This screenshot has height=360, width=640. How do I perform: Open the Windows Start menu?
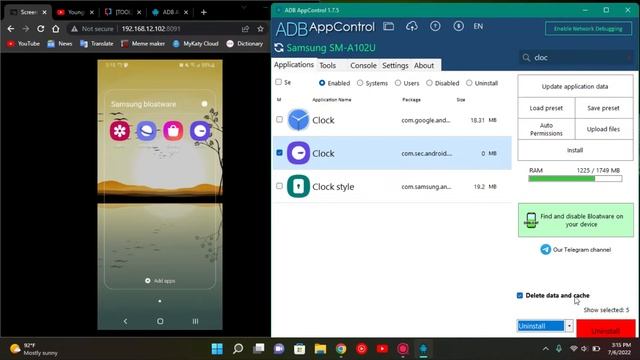(x=217, y=349)
